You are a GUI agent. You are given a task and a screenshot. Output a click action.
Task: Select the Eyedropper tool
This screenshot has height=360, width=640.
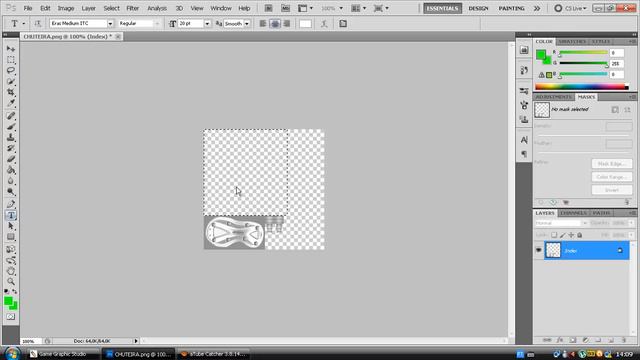tap(11, 103)
